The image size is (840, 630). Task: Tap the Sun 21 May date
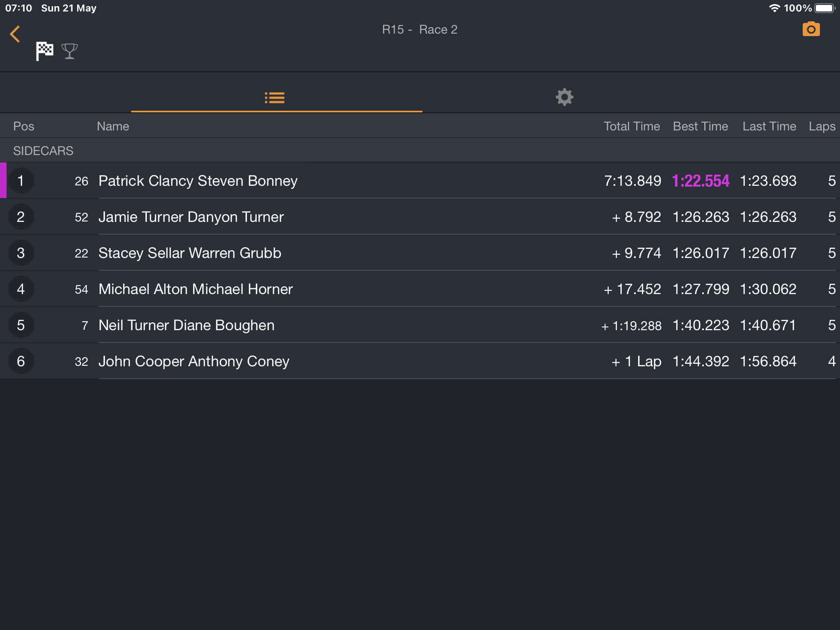point(68,8)
